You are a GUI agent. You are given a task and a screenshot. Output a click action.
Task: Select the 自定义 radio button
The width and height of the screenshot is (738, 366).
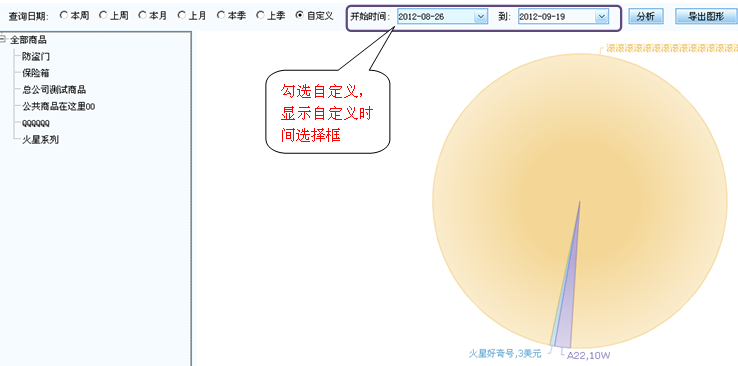pos(299,16)
